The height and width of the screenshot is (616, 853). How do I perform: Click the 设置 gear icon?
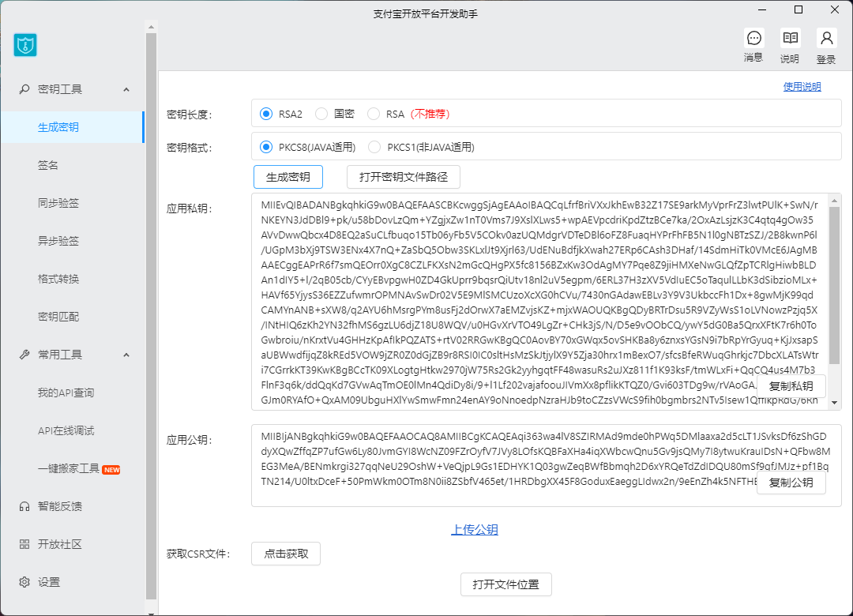pos(24,582)
